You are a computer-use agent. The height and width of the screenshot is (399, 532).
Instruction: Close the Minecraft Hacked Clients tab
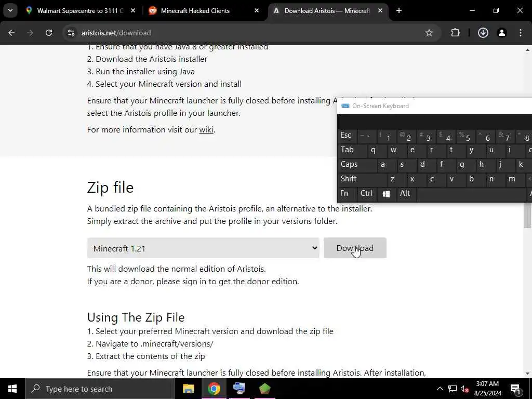257,10
